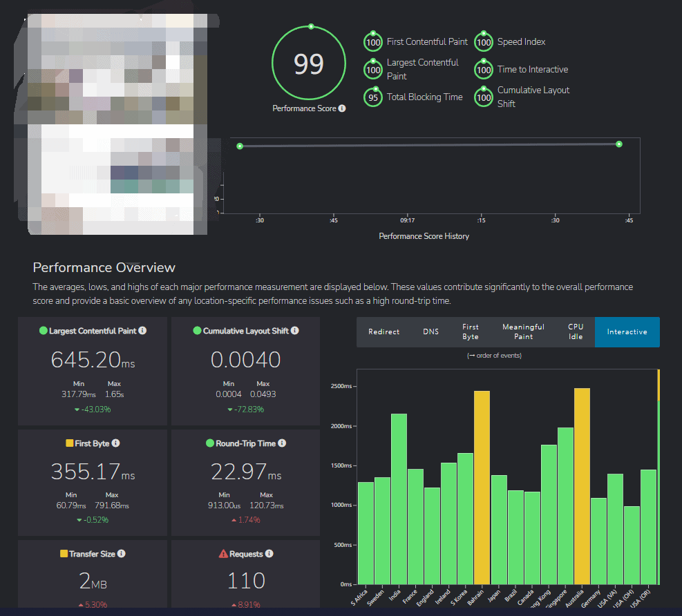Viewport: 682px width, 616px height.
Task: Select the Meaningful Paint tab
Action: [523, 332]
